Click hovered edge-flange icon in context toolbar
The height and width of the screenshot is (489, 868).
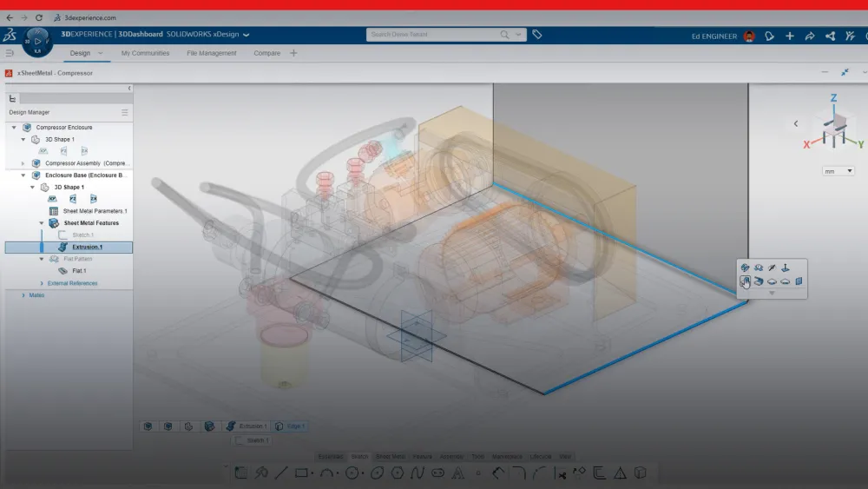745,281
